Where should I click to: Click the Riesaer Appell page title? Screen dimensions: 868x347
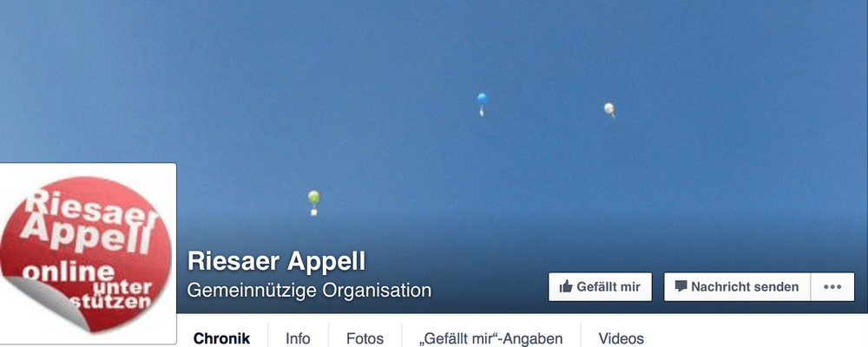[277, 261]
